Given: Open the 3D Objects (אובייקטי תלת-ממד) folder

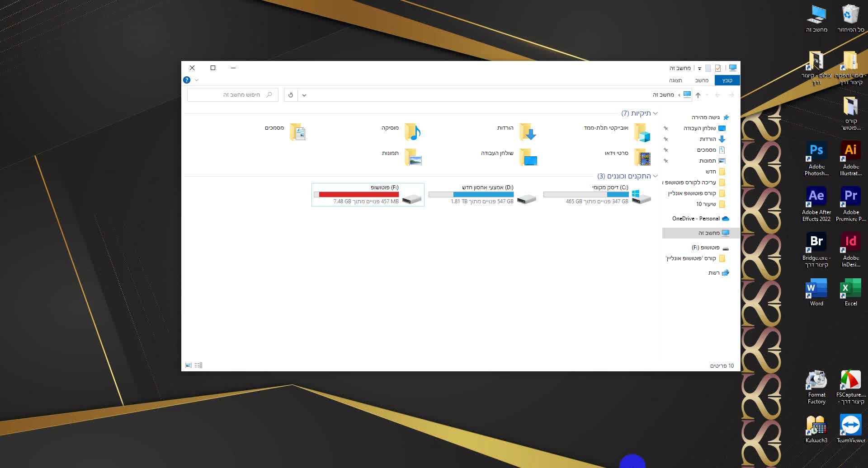Looking at the screenshot, I should [x=642, y=132].
